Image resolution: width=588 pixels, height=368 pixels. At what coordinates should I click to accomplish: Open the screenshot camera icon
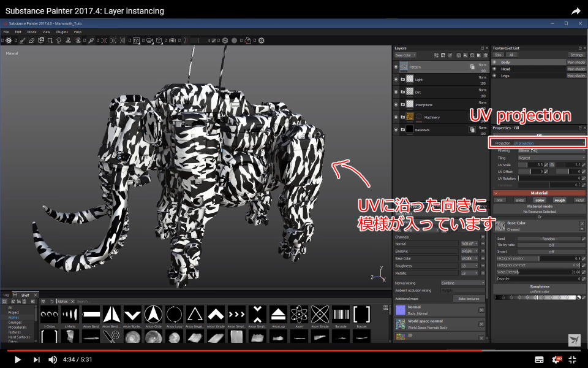click(172, 40)
